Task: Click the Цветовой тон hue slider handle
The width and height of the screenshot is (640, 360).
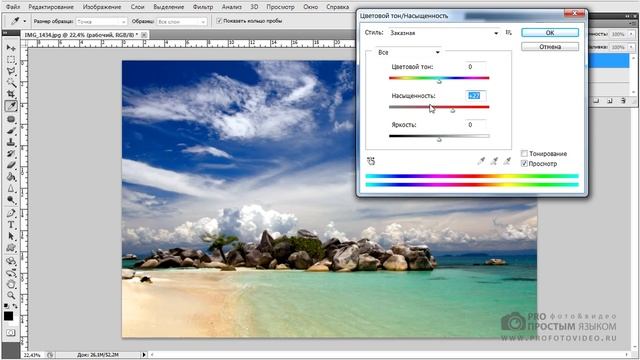Action: [439, 81]
